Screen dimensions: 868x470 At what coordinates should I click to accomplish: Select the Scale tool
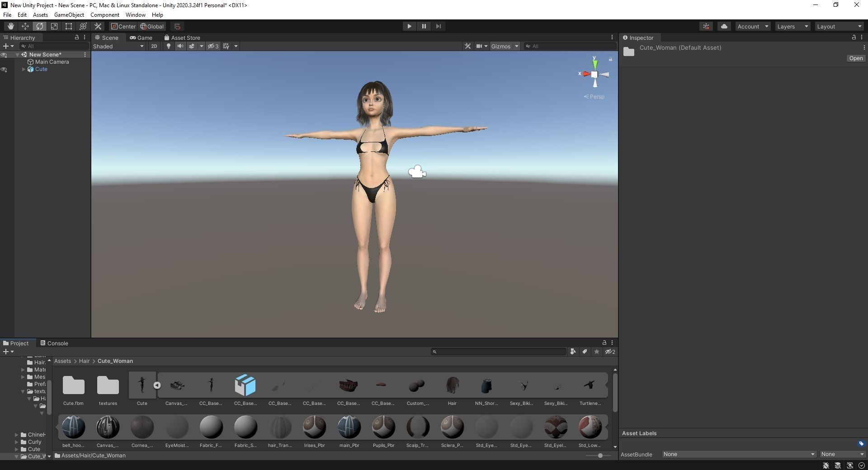click(54, 26)
